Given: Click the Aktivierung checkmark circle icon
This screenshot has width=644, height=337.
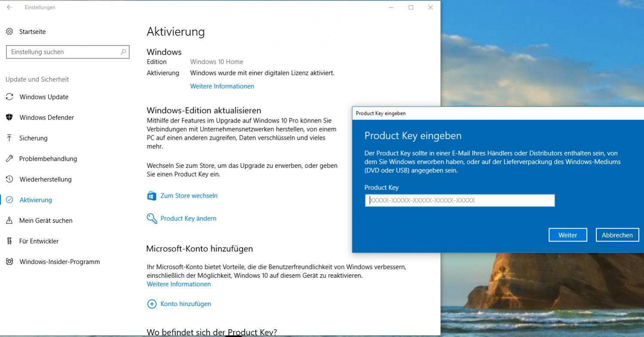Looking at the screenshot, I should 9,200.
